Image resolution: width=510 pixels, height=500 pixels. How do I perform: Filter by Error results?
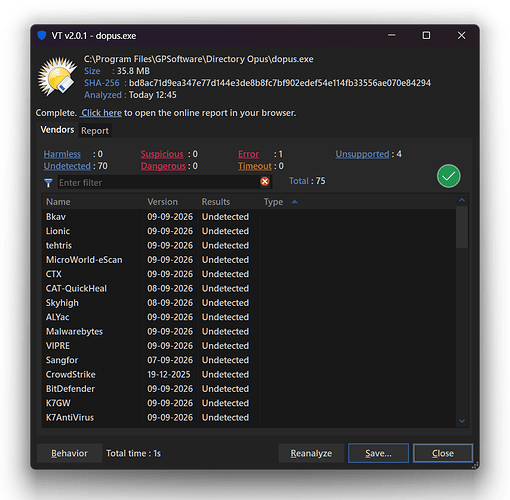tap(248, 154)
